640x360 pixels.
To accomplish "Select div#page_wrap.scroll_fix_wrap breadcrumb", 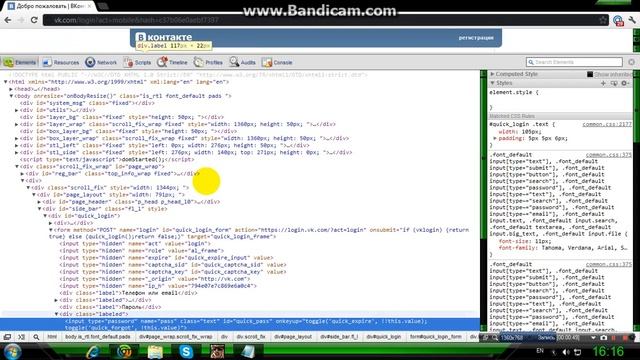I will (x=176, y=337).
